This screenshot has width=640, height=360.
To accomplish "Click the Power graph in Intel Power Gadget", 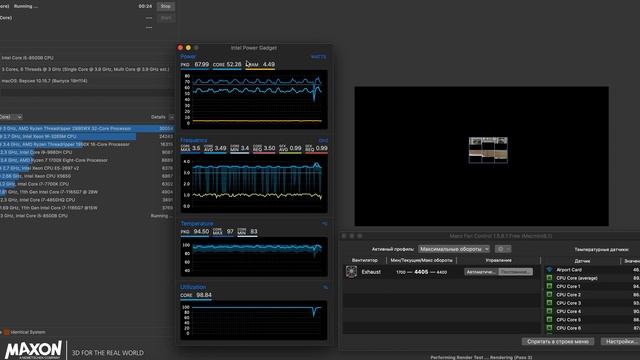I will click(x=254, y=100).
